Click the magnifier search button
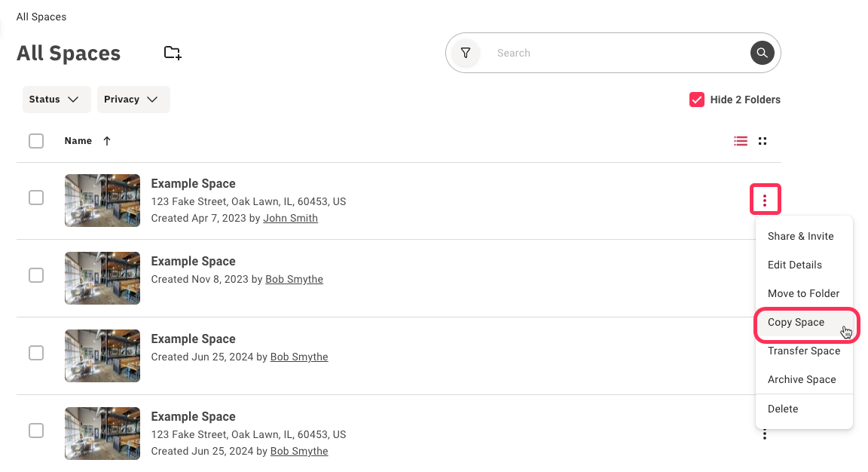Image resolution: width=868 pixels, height=472 pixels. [763, 53]
